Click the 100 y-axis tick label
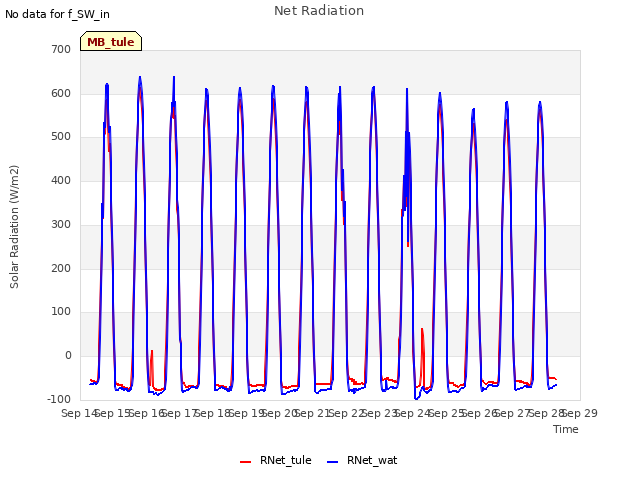640x480 pixels. pos(61,312)
